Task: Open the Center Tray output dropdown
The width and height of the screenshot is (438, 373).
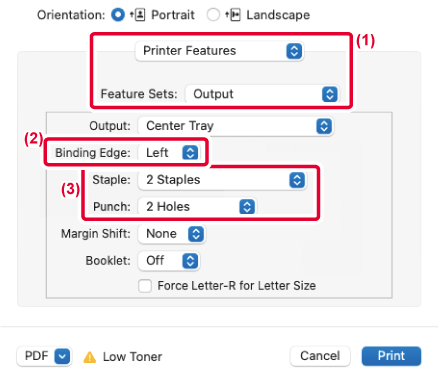Action: click(236, 126)
